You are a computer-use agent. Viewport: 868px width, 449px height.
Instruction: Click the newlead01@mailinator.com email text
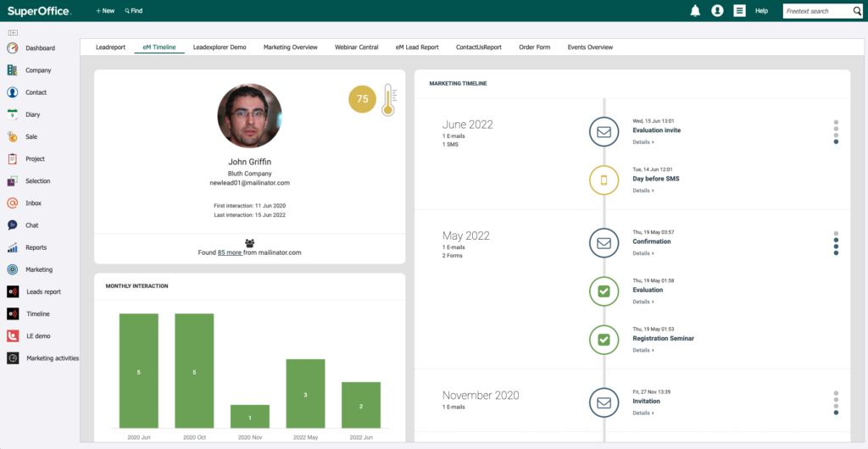(x=250, y=182)
